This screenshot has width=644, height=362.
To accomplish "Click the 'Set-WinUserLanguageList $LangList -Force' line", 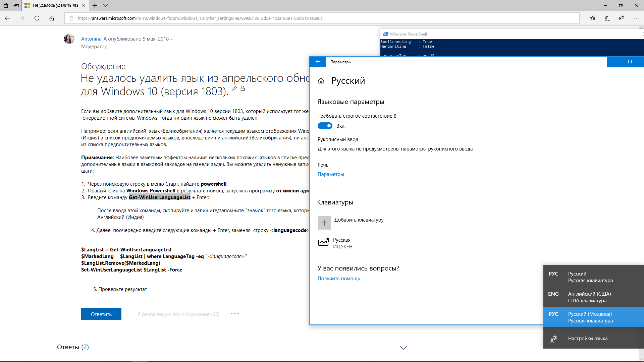I will 131,270.
